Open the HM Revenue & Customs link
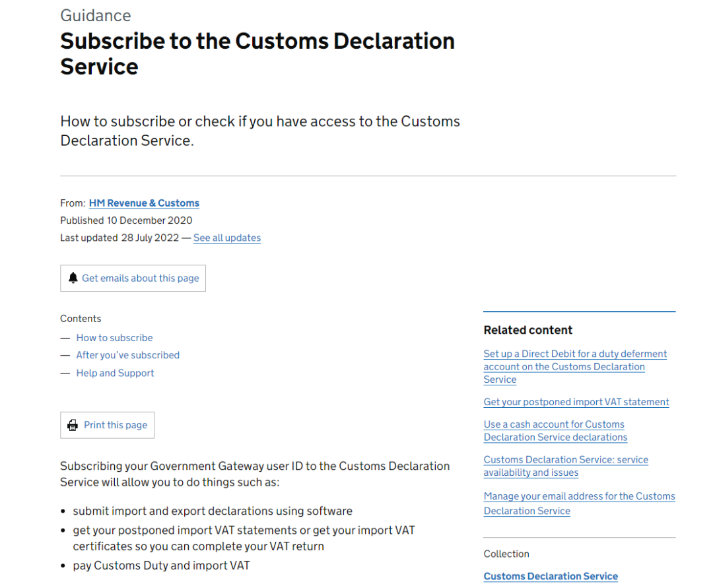This screenshot has width=713, height=588. (x=144, y=203)
